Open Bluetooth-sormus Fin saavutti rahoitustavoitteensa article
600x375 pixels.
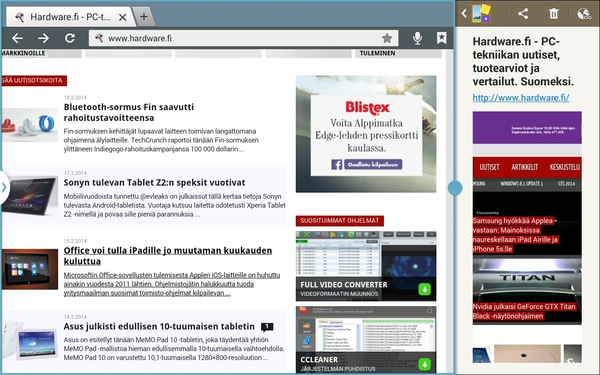coord(129,112)
